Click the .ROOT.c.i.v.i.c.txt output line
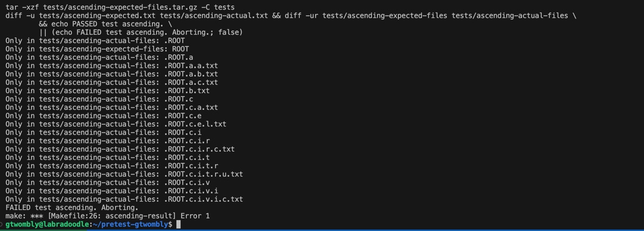Screen dimensions: 644x231 coord(124,199)
